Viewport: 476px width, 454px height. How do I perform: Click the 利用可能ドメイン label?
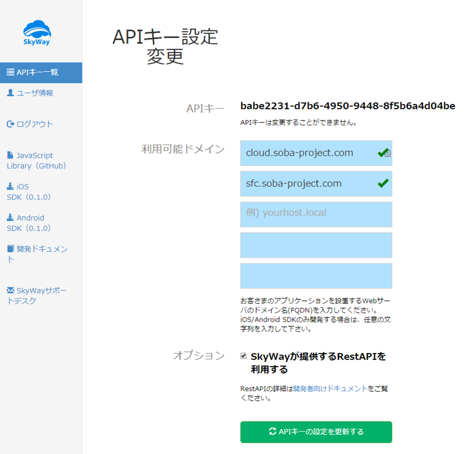(183, 150)
